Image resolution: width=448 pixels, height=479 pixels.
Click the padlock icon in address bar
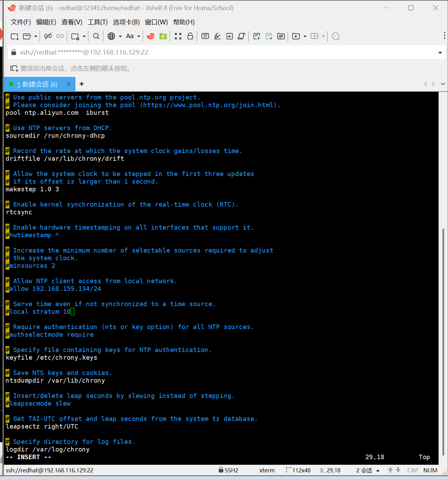[x=14, y=52]
